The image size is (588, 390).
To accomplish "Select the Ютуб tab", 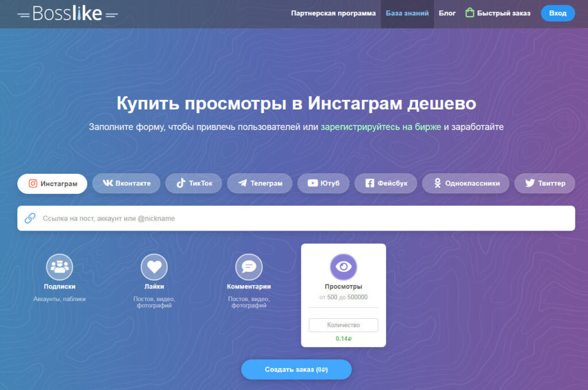I will [x=323, y=184].
